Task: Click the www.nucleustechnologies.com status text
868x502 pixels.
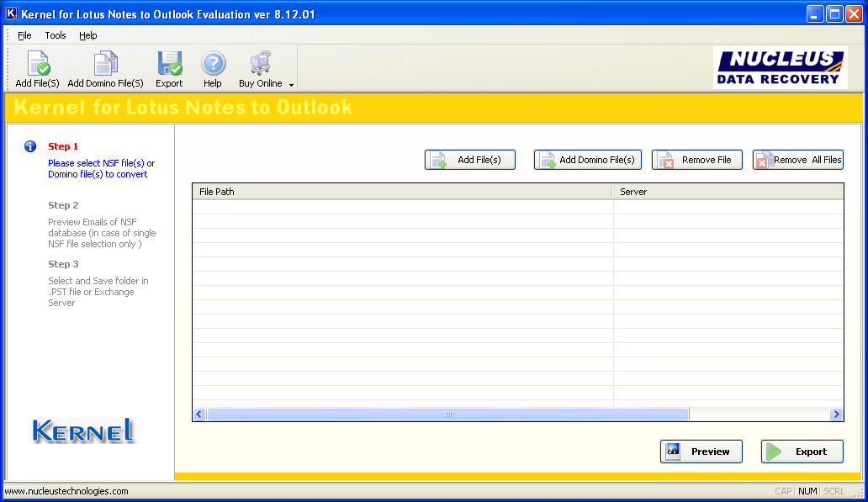Action: 66,491
